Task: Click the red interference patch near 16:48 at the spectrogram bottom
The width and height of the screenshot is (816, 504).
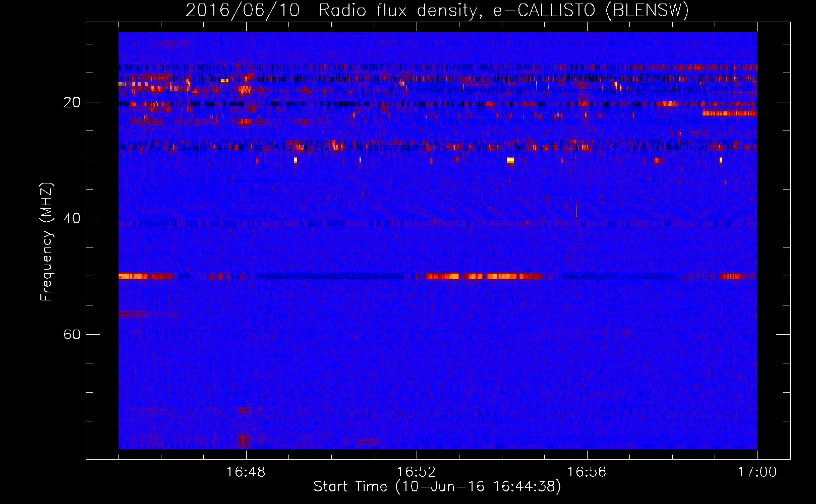Action: click(x=245, y=440)
